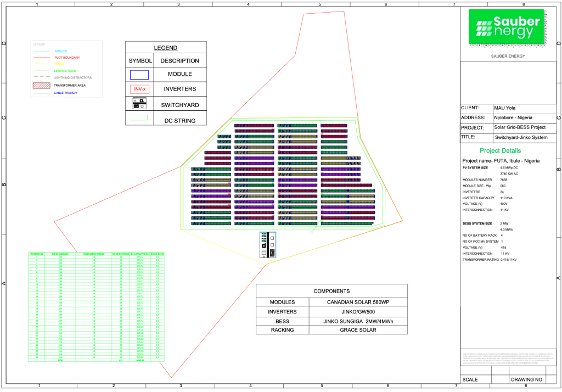Click the PLOT BOUNDARY legend label
This screenshot has height=392, width=562.
(x=67, y=58)
